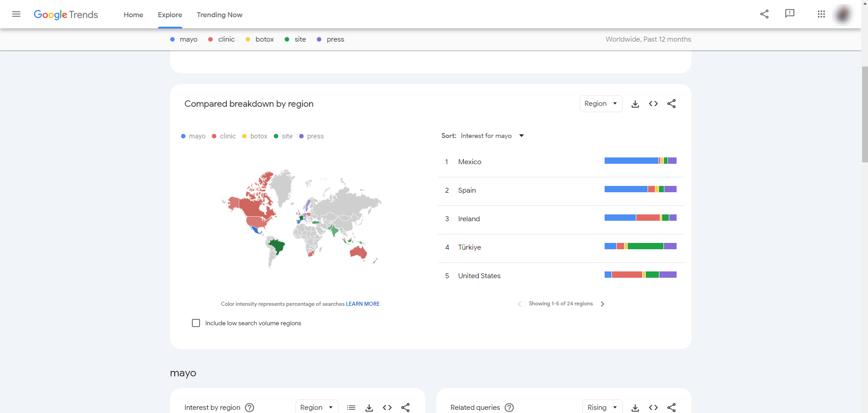This screenshot has width=868, height=413.
Task: Embed the Related queries card
Action: coord(653,408)
